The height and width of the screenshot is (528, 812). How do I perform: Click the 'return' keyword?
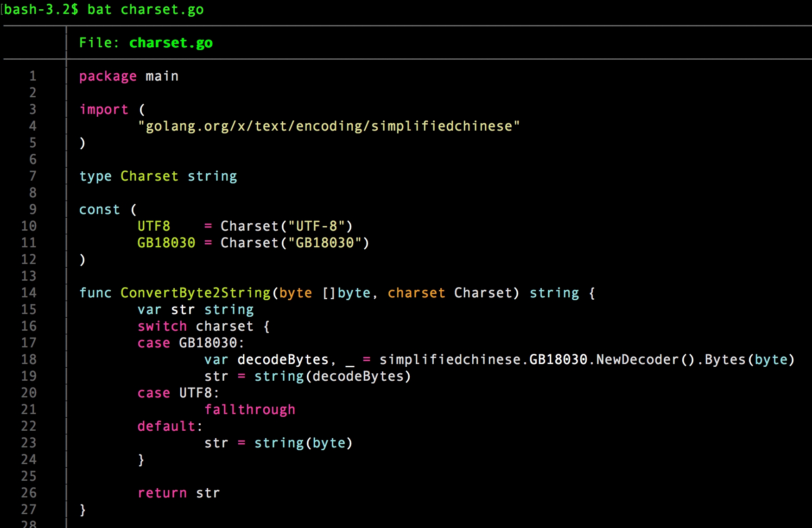click(x=162, y=493)
